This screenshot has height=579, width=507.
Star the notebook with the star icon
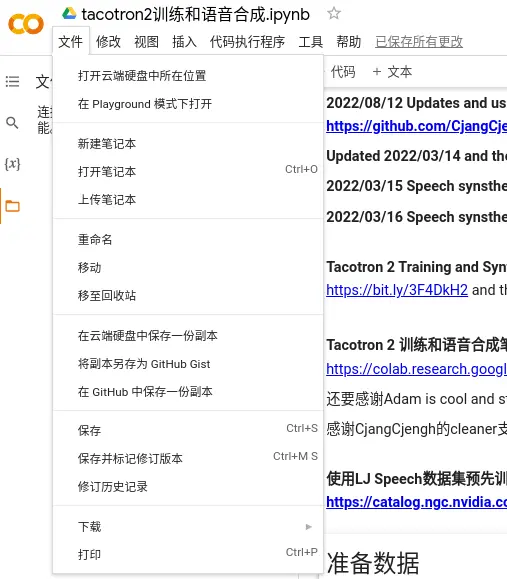point(334,13)
